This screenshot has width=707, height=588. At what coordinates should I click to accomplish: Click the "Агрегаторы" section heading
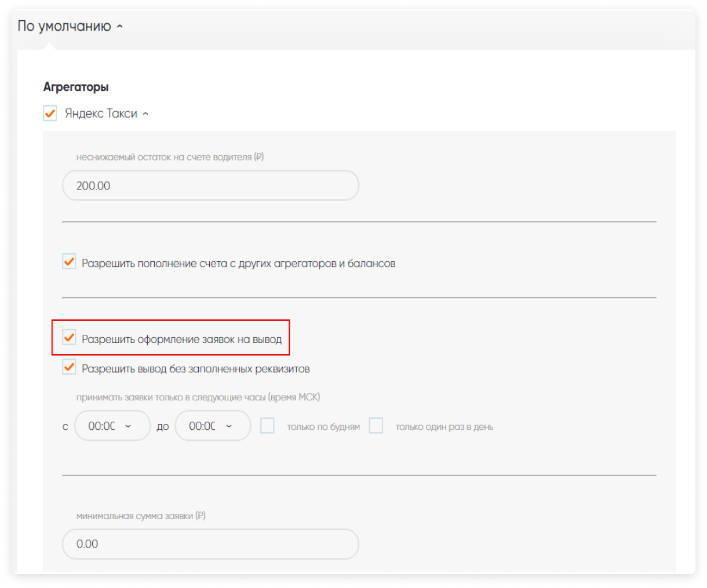click(x=76, y=87)
